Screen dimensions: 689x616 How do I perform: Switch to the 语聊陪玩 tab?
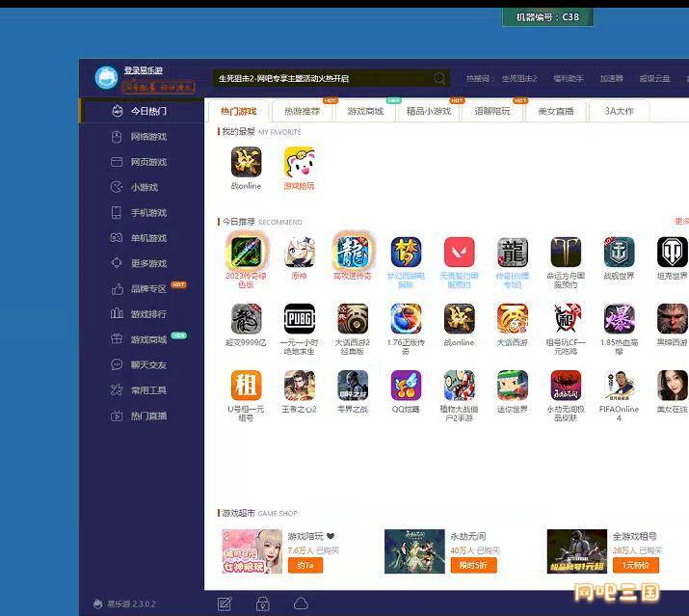pyautogui.click(x=492, y=111)
